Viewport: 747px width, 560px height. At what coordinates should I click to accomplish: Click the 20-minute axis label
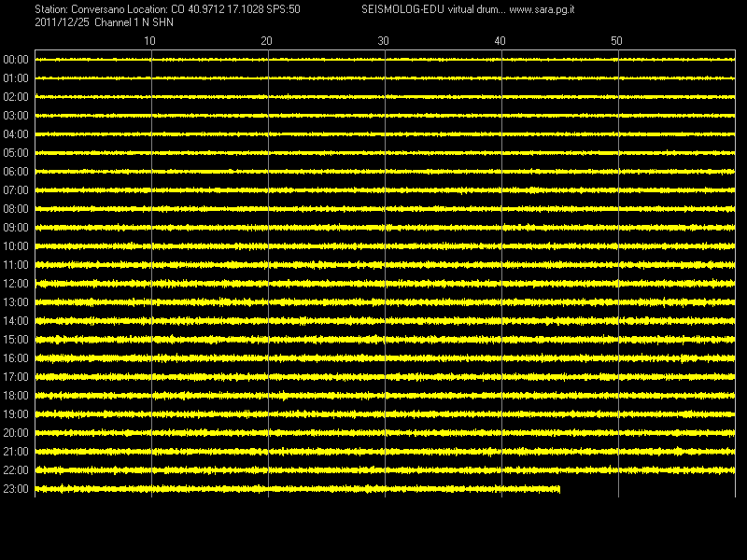tap(266, 41)
